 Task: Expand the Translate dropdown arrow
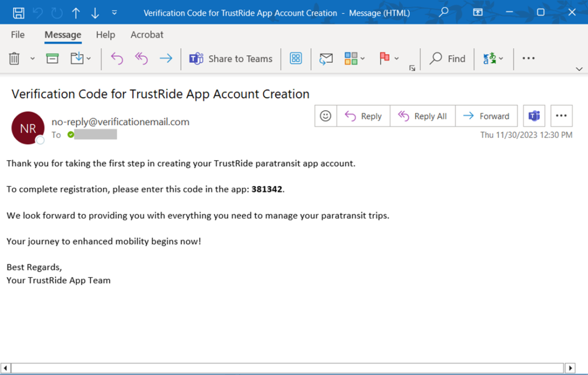pyautogui.click(x=501, y=59)
